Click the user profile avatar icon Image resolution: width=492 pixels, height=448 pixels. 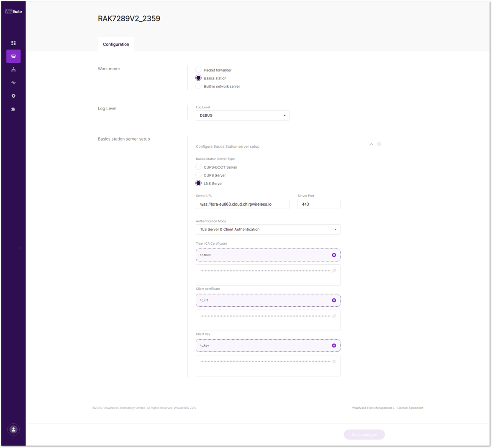point(13,429)
